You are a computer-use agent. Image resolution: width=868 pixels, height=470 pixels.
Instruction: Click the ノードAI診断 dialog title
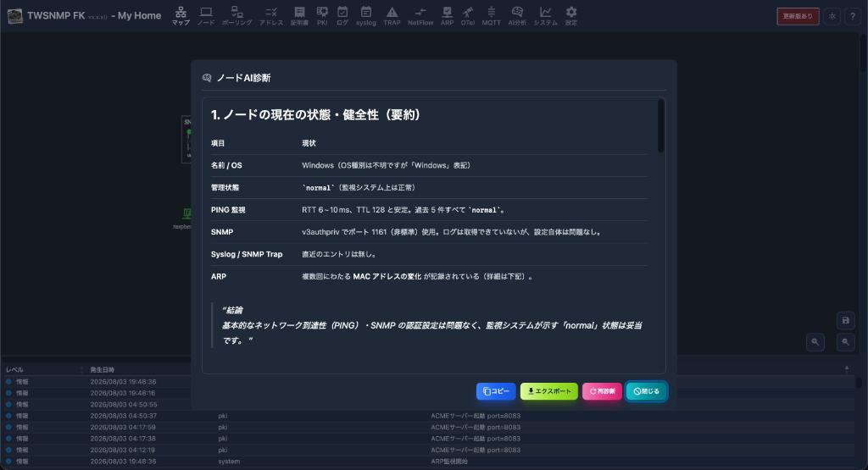coord(243,78)
